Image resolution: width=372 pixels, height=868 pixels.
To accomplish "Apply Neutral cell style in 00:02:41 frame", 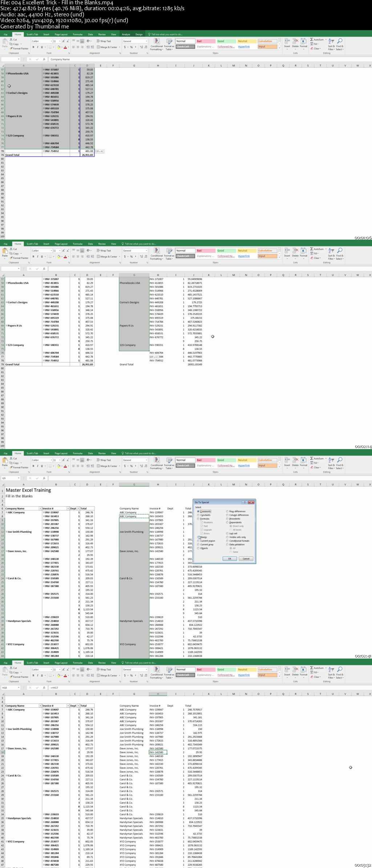I will 247,460.
